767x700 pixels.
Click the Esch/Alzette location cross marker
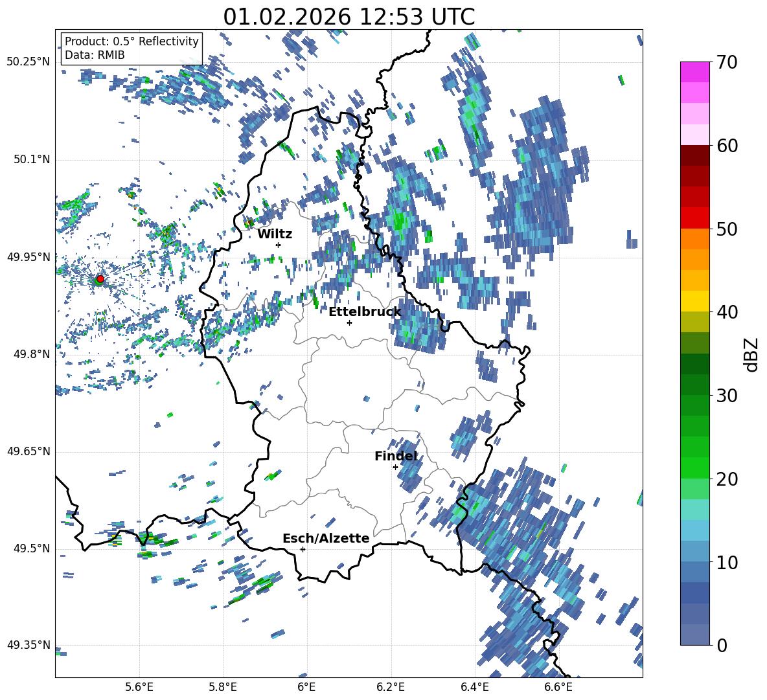tap(303, 549)
